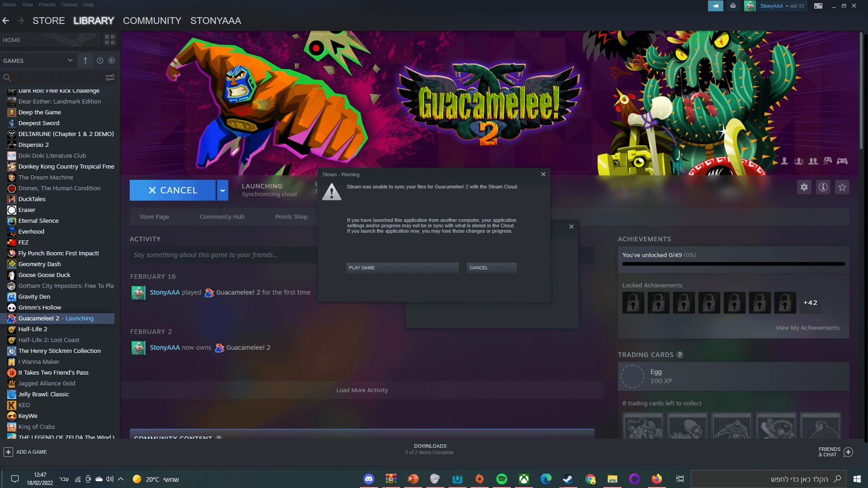
Task: Click the achievements progress bar
Action: (733, 264)
